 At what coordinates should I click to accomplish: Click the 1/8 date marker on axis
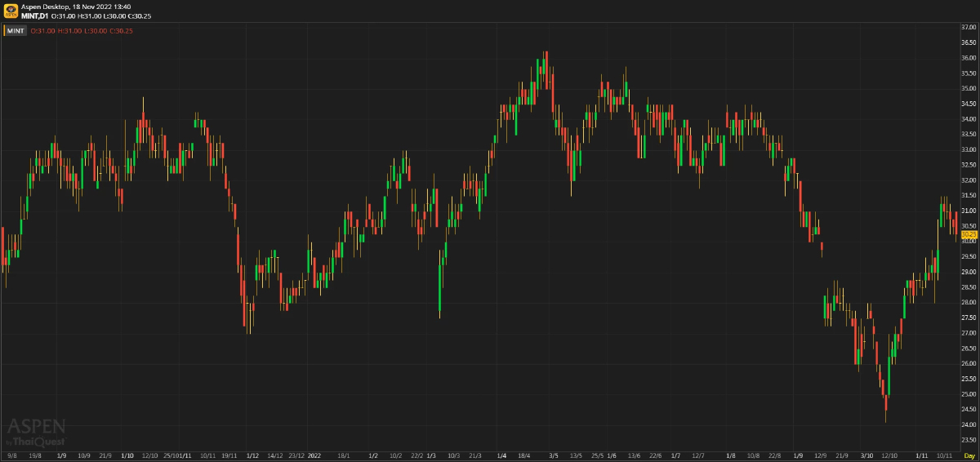(x=731, y=455)
